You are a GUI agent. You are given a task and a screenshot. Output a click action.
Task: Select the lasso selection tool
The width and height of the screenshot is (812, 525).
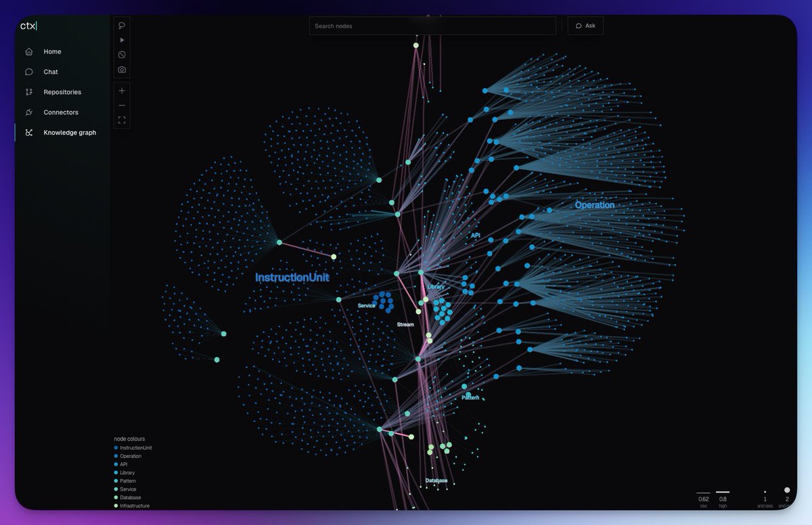tap(122, 25)
